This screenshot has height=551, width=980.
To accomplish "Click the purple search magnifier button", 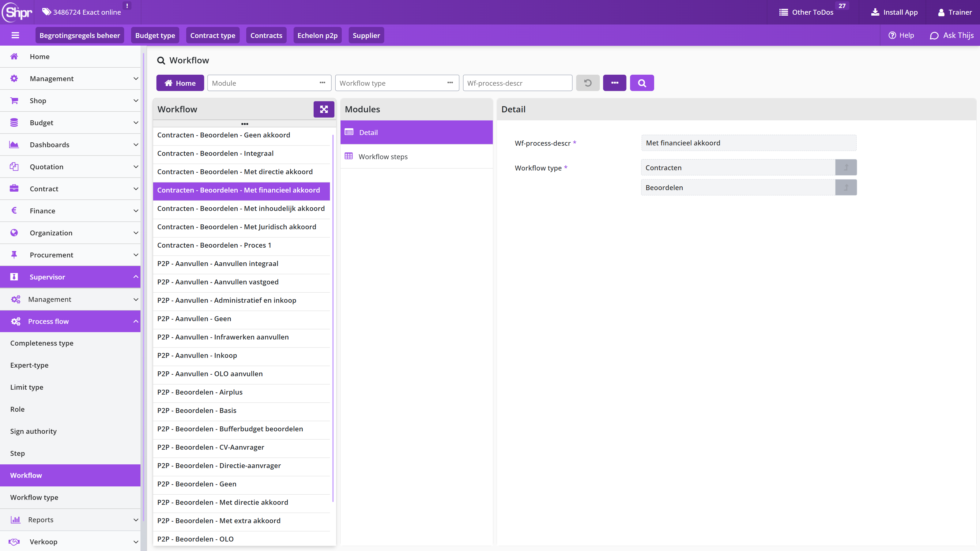I will pos(642,83).
